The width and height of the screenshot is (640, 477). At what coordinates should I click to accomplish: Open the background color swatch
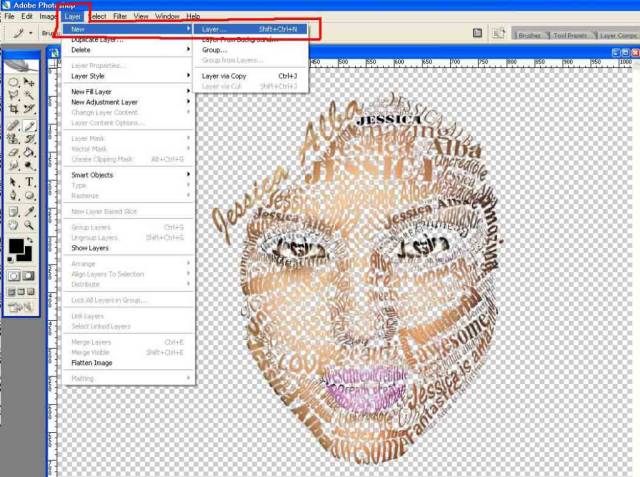pos(27,255)
